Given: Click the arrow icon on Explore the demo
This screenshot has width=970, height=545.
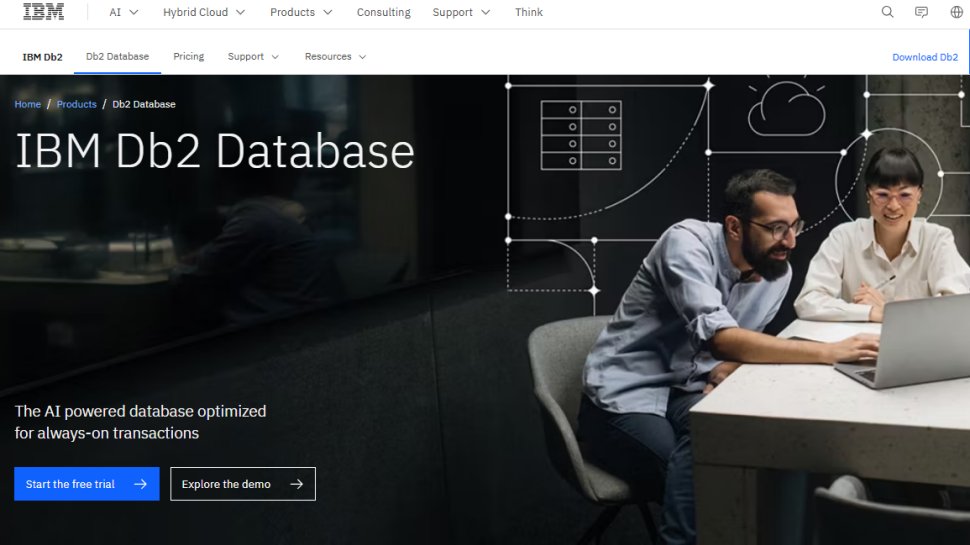Looking at the screenshot, I should coord(297,484).
